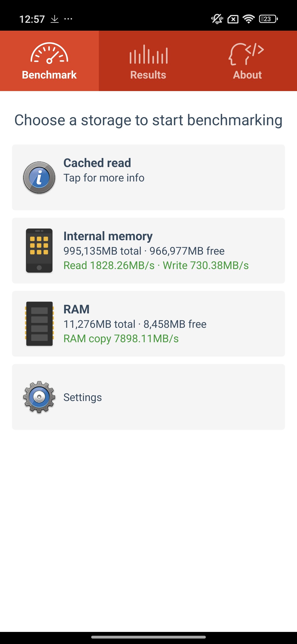Tap the Settings gear icon

click(39, 397)
